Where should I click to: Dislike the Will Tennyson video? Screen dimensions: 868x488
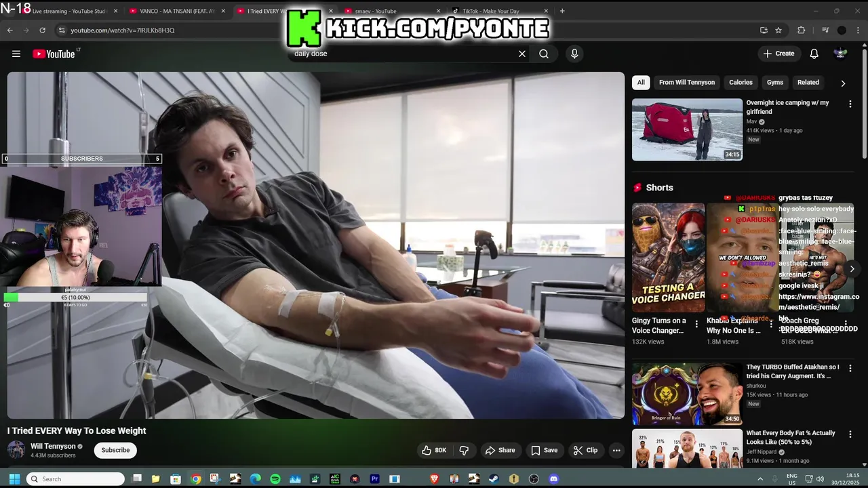click(464, 450)
